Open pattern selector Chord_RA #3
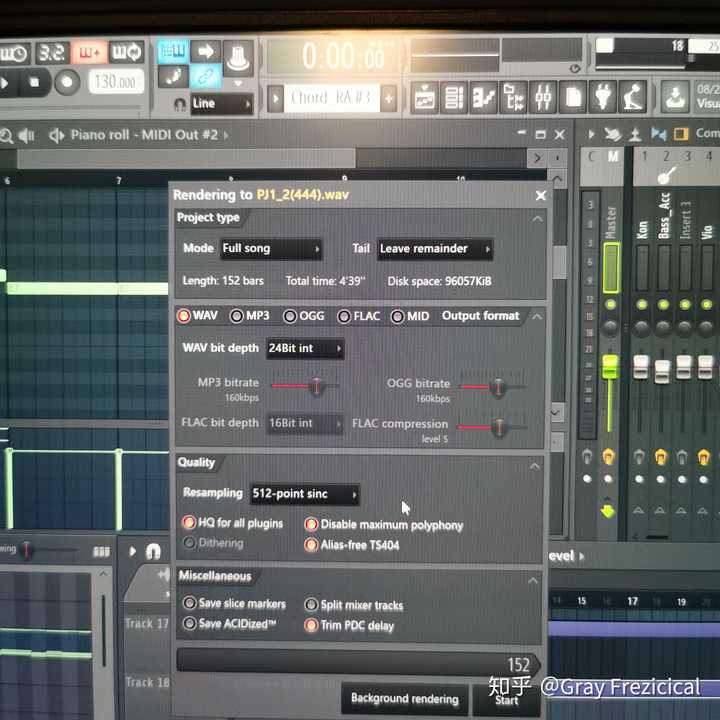720x720 pixels. pyautogui.click(x=331, y=98)
